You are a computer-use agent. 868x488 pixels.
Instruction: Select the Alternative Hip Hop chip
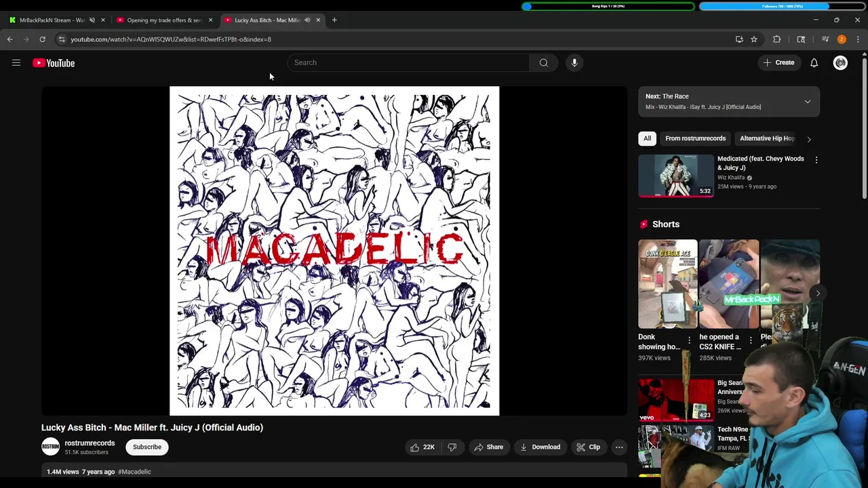coord(766,138)
